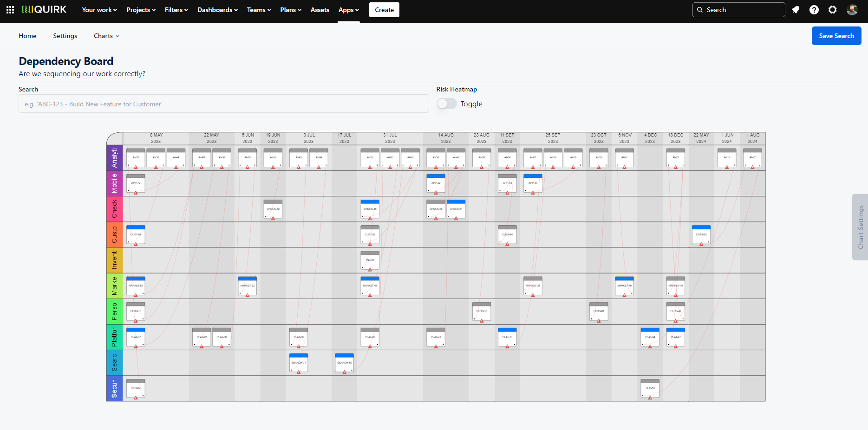868x430 pixels.
Task: Click the warning icon on the APP-72 card
Action: click(136, 193)
